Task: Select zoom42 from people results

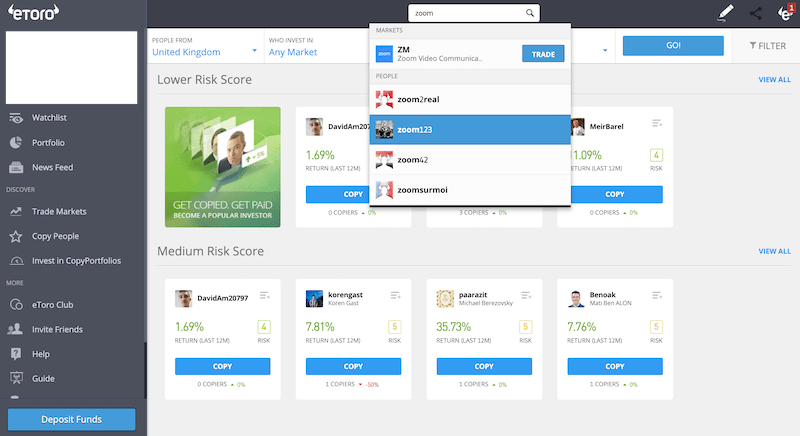Action: (470, 160)
